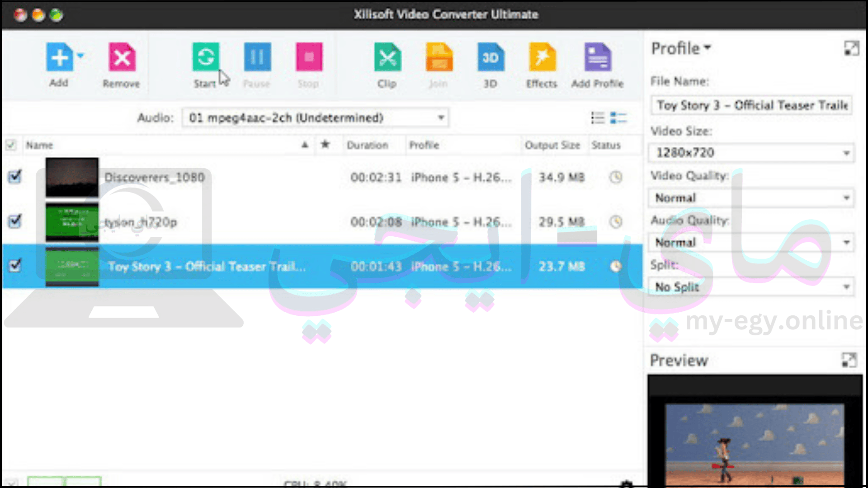The width and height of the screenshot is (868, 488).
Task: Select the tyson_h720p file name
Action: coord(141,222)
